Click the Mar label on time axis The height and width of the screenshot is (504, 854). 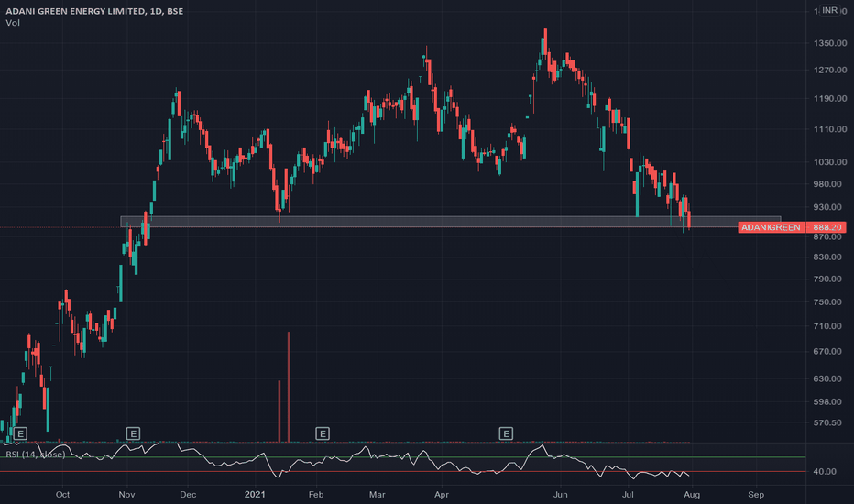pos(377,495)
